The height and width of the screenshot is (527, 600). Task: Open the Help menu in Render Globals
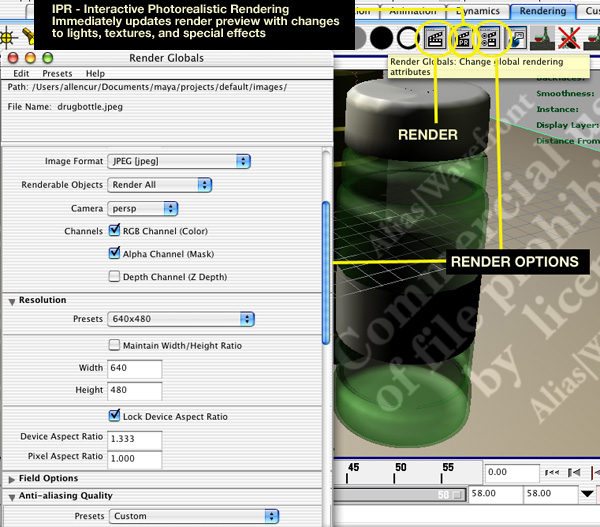(95, 74)
